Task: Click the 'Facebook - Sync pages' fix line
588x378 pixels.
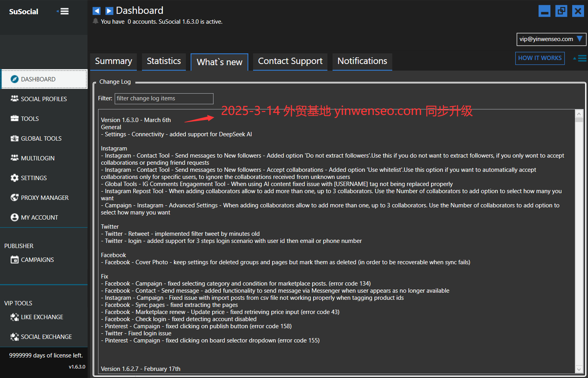Action: [169, 305]
